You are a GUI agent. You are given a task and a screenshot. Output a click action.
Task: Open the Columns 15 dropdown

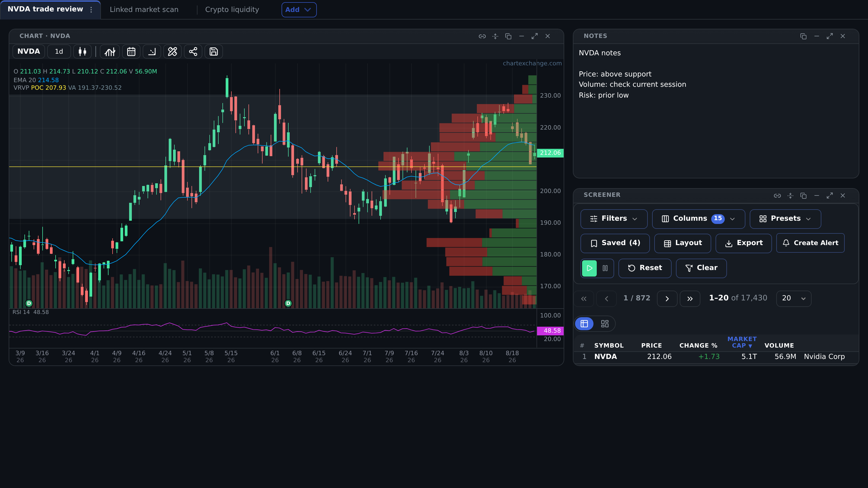click(x=698, y=219)
